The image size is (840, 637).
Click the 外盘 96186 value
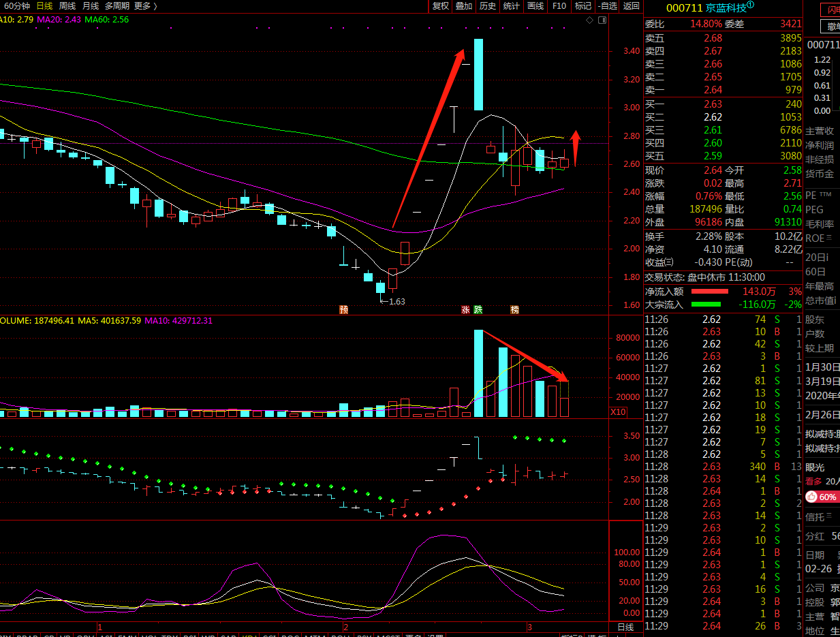pos(709,222)
